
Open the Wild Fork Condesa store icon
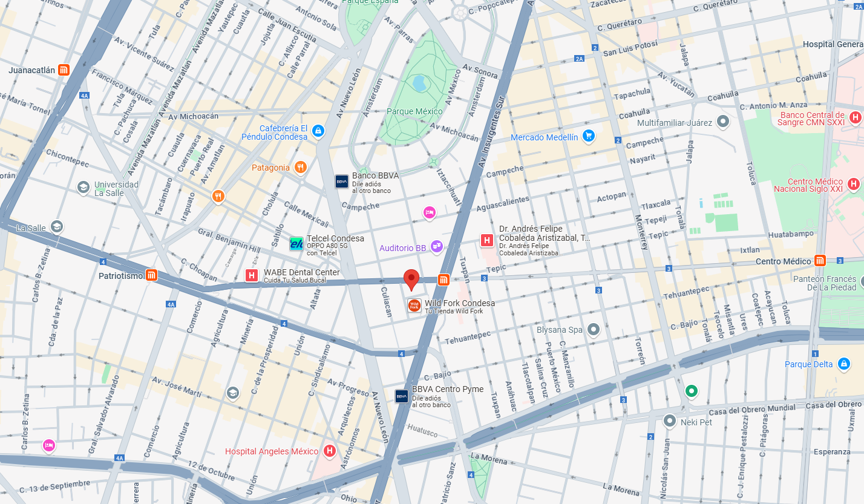414,306
